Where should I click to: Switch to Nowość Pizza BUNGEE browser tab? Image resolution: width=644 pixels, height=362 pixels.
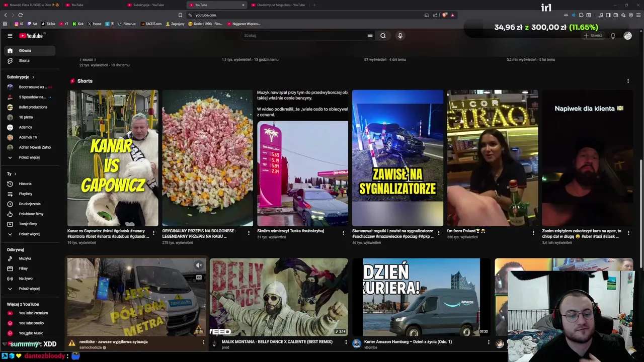coord(31,5)
